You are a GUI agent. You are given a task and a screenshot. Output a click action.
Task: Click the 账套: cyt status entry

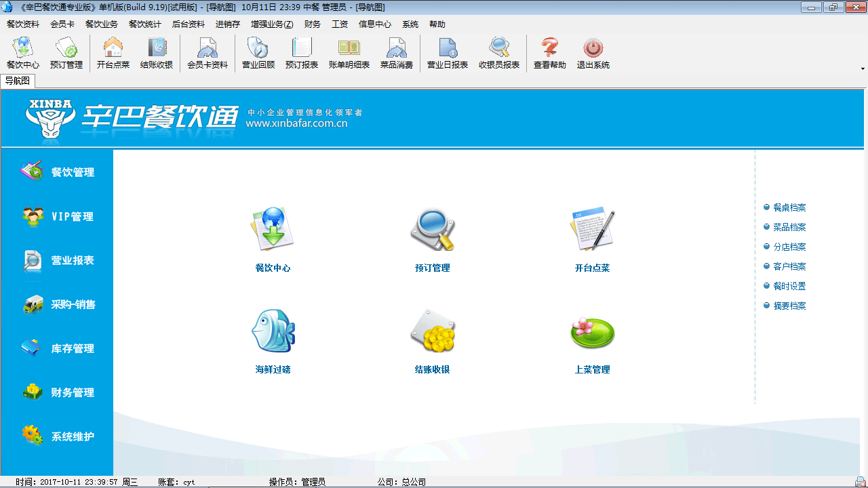pos(176,482)
